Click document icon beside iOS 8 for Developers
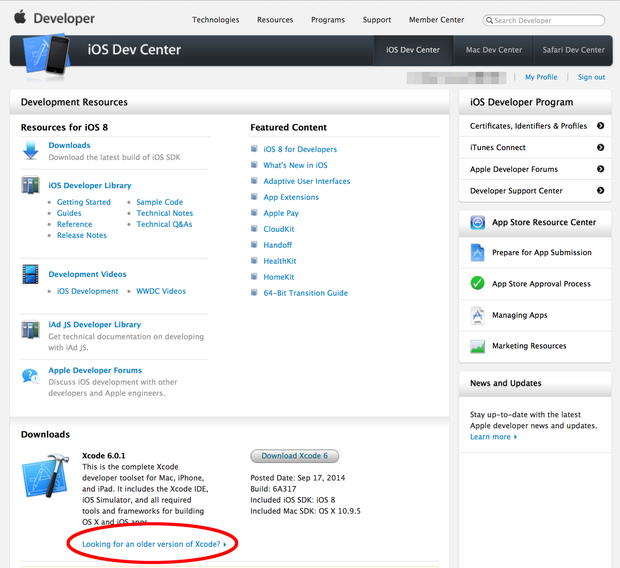The width and height of the screenshot is (620, 568). (x=254, y=149)
